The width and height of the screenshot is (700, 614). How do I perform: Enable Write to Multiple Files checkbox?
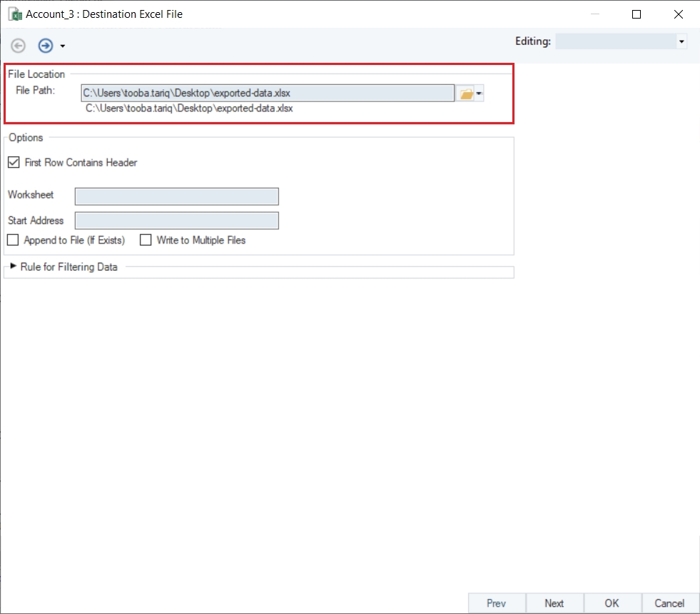(x=146, y=240)
